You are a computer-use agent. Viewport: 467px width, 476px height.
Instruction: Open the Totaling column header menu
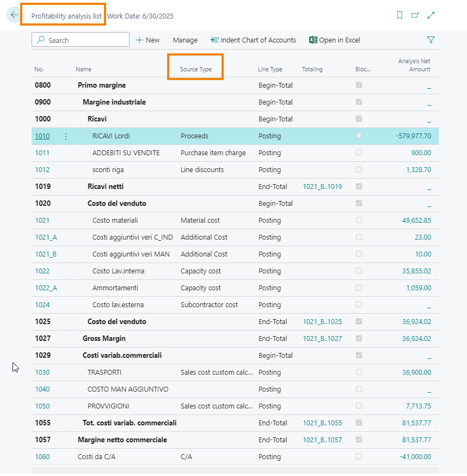(312, 69)
